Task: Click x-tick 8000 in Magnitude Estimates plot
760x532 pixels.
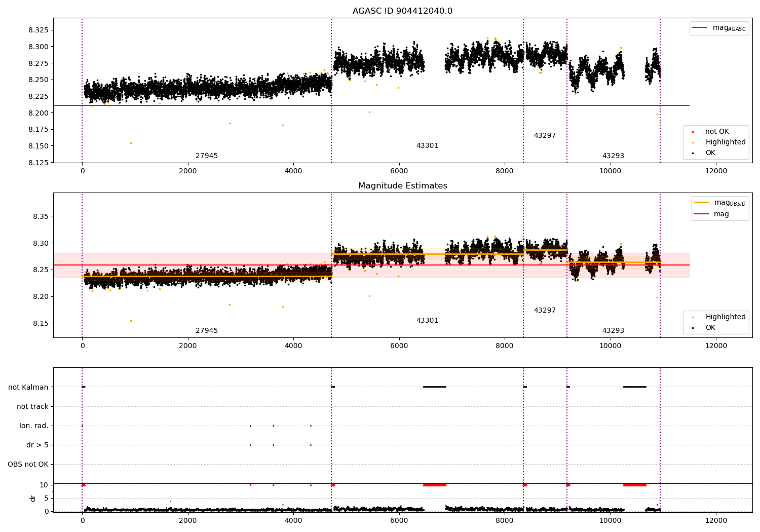Action: [x=505, y=346]
